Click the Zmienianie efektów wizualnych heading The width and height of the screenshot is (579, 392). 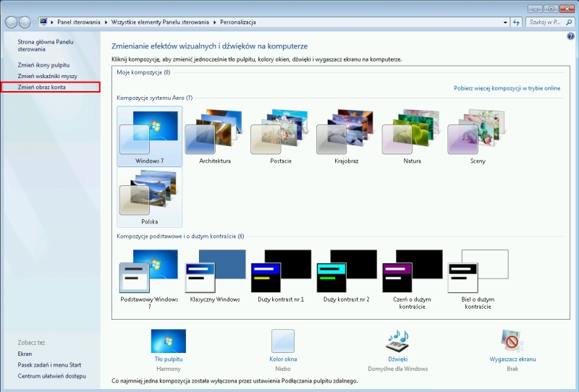pyautogui.click(x=209, y=46)
